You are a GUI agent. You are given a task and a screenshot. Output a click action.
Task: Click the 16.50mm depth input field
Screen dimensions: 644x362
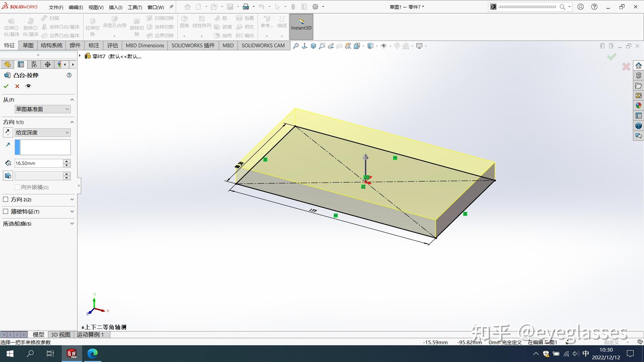tap(39, 163)
